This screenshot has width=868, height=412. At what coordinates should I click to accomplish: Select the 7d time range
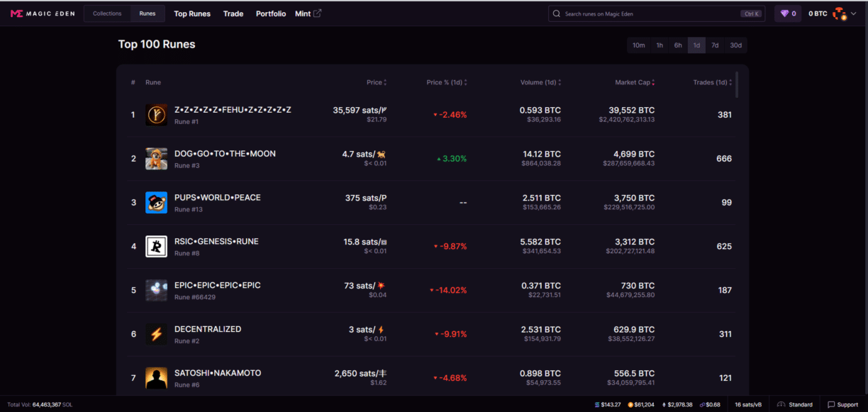(x=715, y=45)
